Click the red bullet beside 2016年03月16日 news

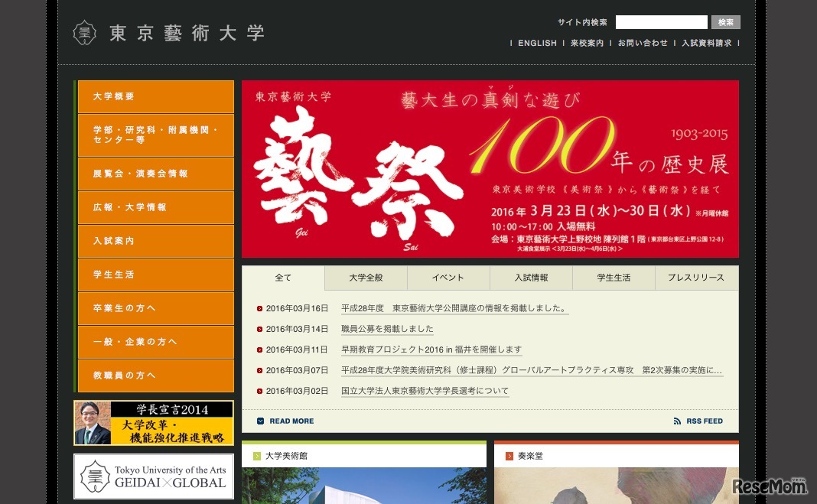[260, 309]
